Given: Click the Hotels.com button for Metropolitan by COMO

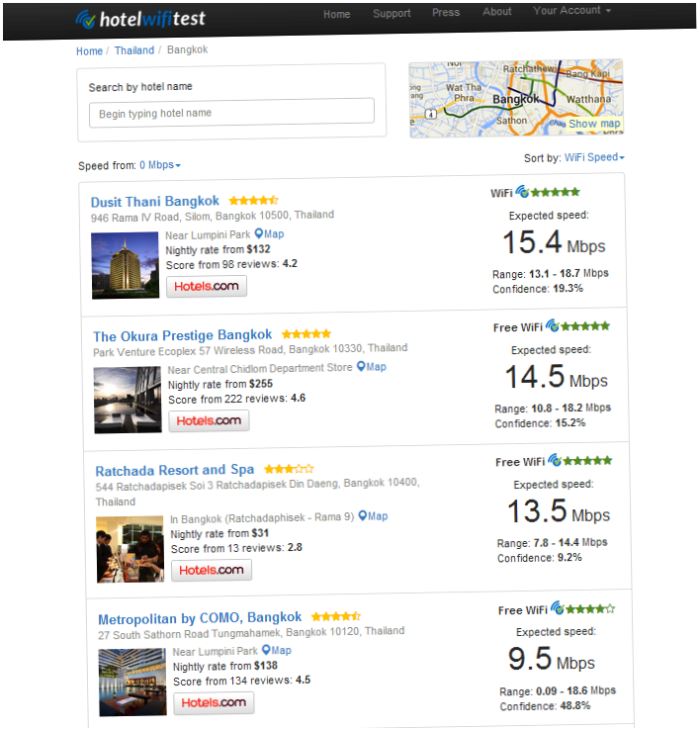Looking at the screenshot, I should pos(214,703).
